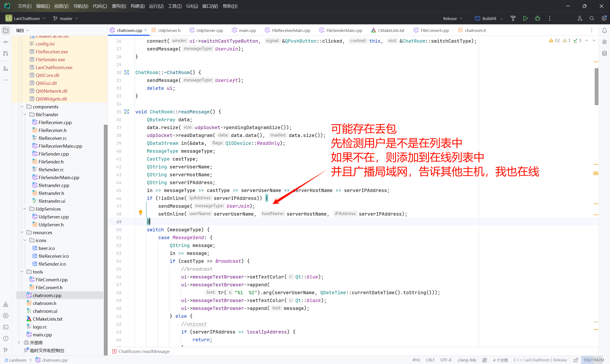The width and height of the screenshot is (610, 364).
Task: Open the master branch dropdown
Action: [66, 18]
